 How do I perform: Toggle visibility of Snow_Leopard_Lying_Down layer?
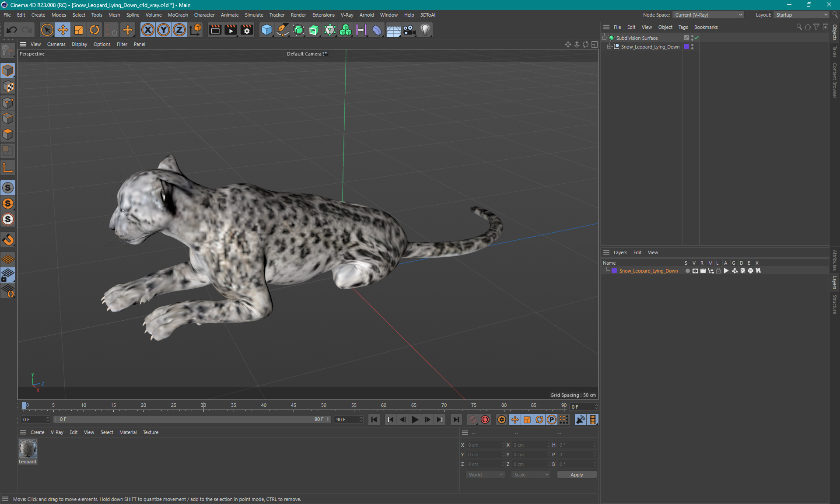(693, 271)
